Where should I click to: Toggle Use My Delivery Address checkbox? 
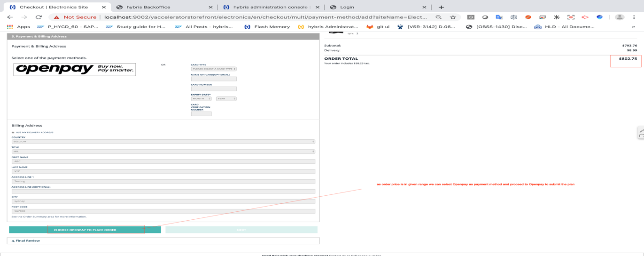13,132
